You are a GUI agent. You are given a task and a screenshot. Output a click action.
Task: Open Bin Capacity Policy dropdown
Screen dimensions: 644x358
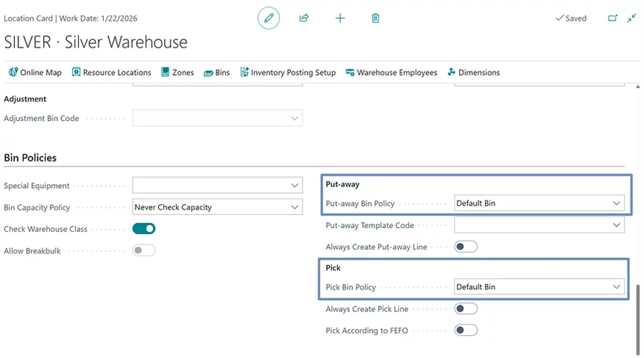(294, 207)
